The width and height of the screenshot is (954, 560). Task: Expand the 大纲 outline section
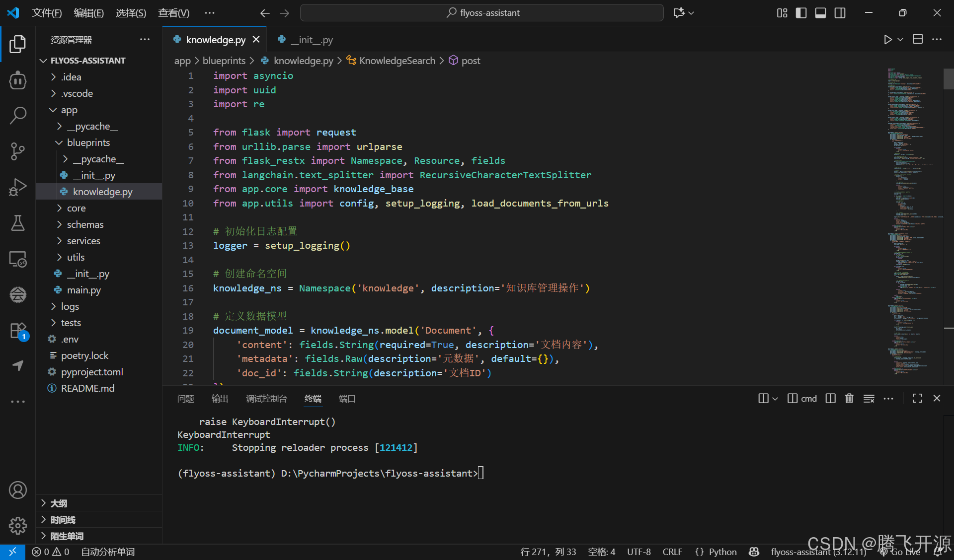[x=59, y=503]
